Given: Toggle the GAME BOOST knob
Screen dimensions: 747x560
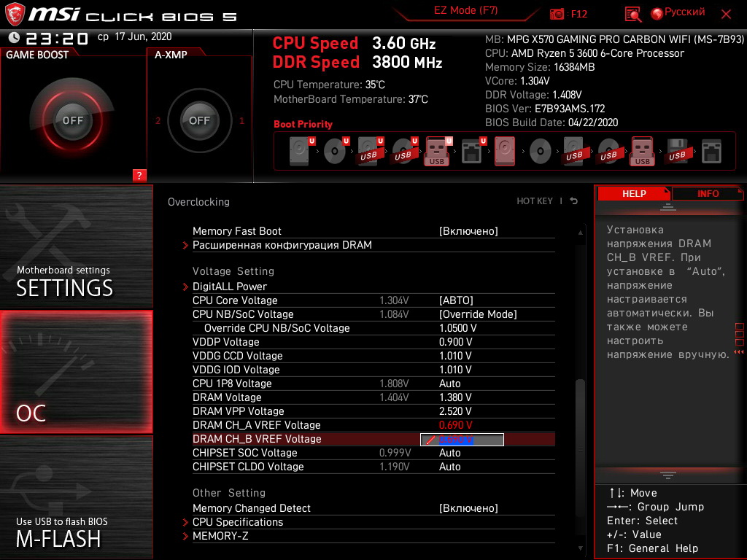Looking at the screenshot, I should [x=72, y=120].
